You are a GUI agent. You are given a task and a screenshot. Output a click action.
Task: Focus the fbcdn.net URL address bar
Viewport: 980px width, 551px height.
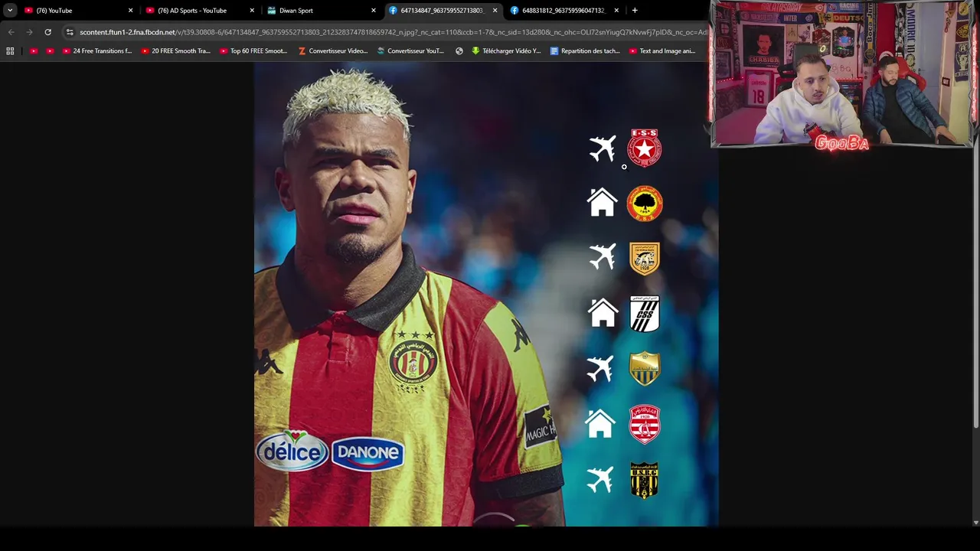pyautogui.click(x=393, y=32)
